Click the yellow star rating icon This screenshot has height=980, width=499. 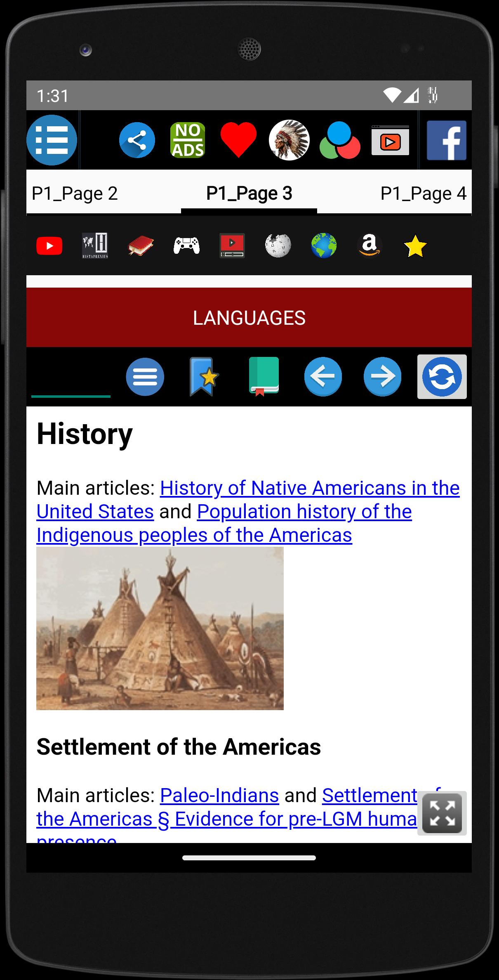[415, 246]
